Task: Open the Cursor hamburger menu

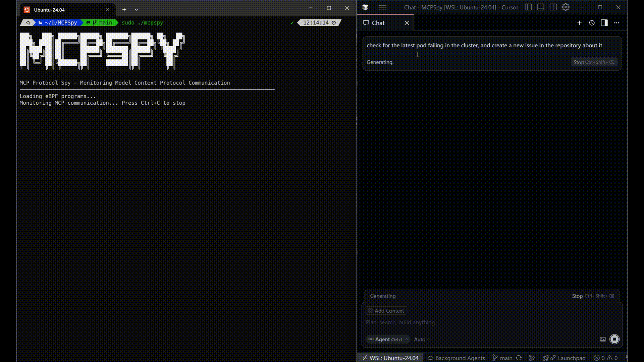Action: coord(382,7)
